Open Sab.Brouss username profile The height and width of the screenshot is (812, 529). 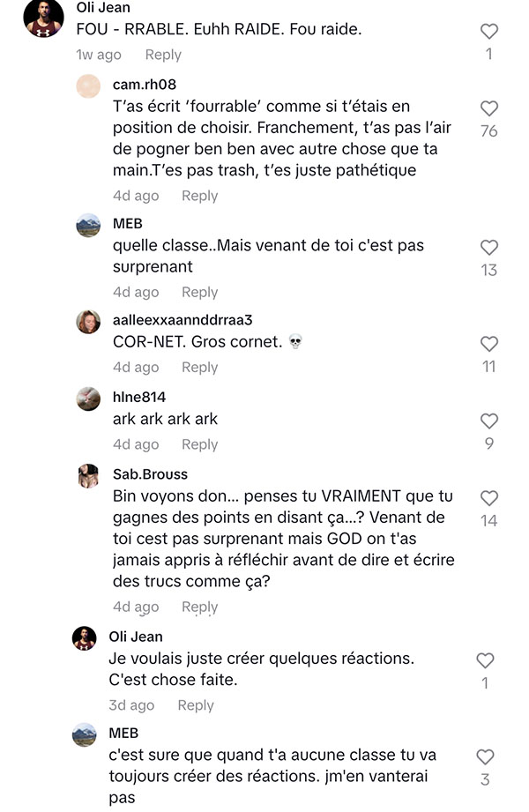click(x=150, y=474)
